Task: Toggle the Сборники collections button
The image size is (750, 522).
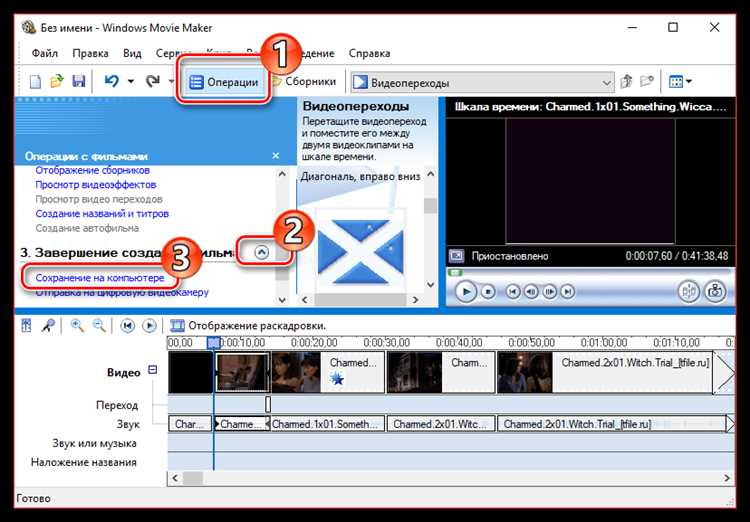Action: tap(305, 82)
